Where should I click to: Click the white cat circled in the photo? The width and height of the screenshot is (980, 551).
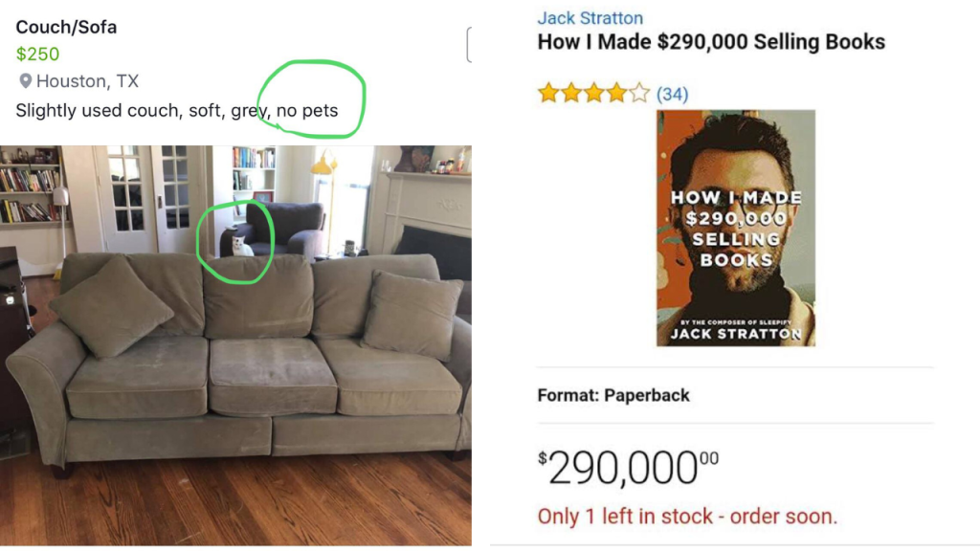pos(236,246)
